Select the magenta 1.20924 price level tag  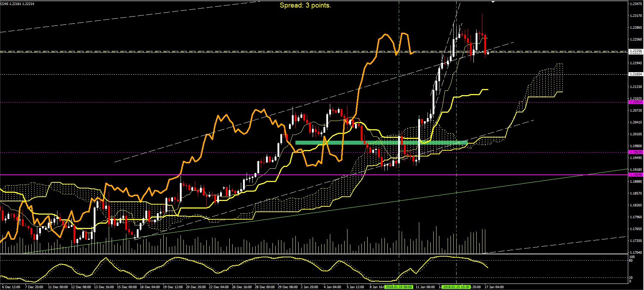[x=635, y=102]
